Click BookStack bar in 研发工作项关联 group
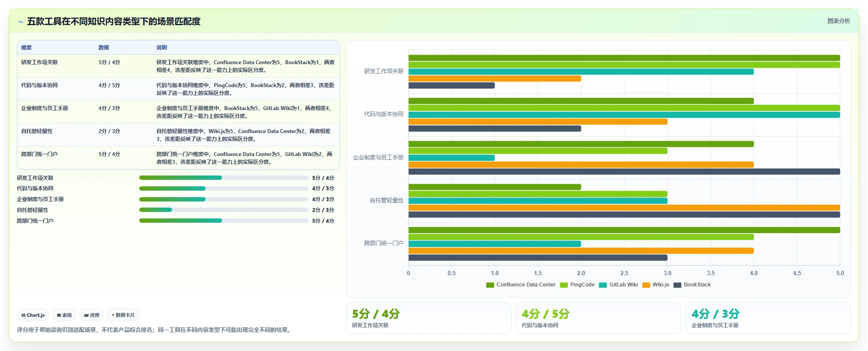This screenshot has width=868, height=351. [x=451, y=85]
